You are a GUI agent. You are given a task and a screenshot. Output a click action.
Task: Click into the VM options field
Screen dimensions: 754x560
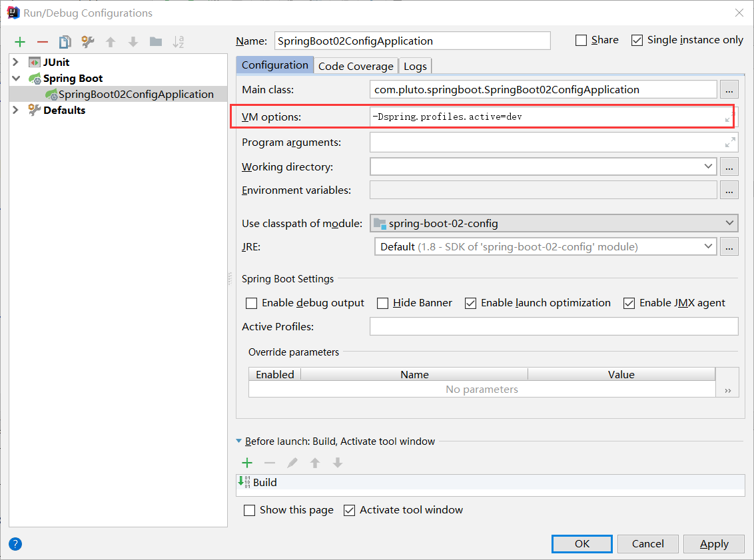tap(548, 117)
